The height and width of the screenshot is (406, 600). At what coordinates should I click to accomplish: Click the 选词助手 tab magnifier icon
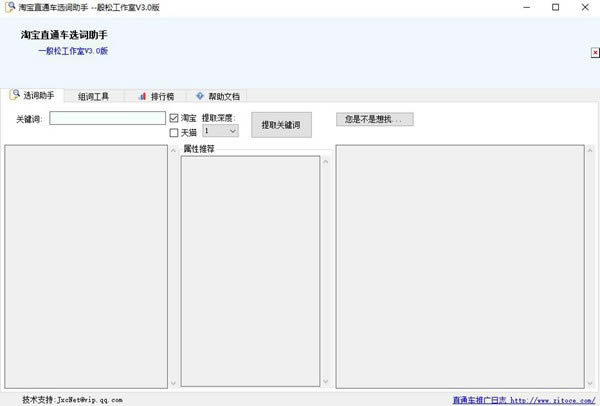(x=14, y=96)
